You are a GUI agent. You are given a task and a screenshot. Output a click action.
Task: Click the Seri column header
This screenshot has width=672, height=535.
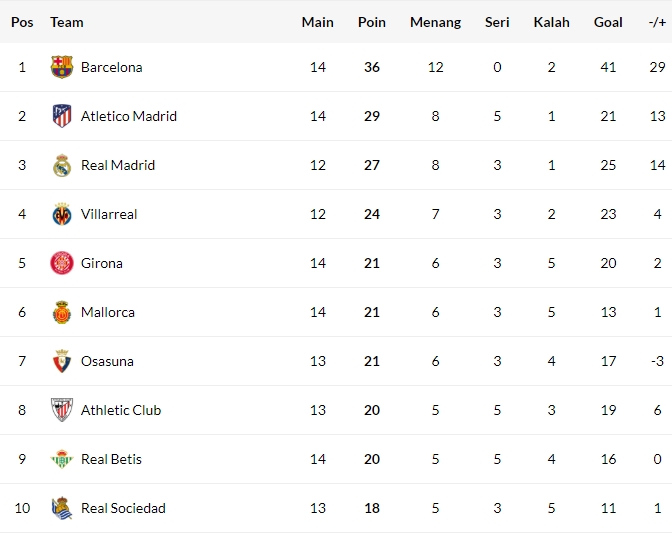coord(497,22)
